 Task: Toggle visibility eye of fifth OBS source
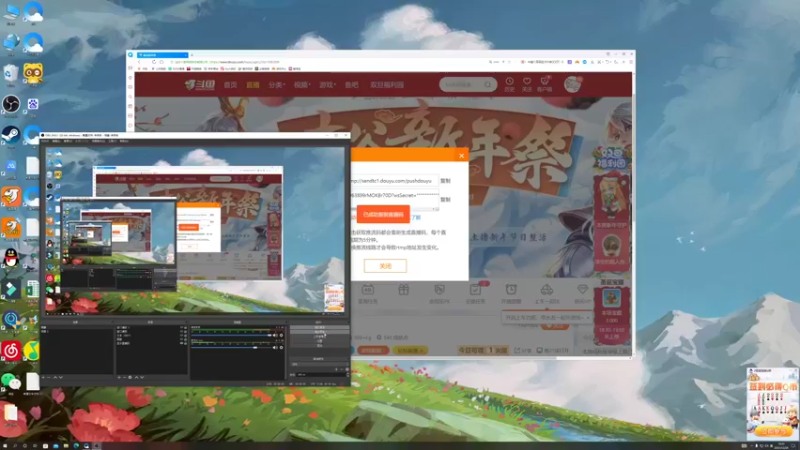(x=181, y=343)
